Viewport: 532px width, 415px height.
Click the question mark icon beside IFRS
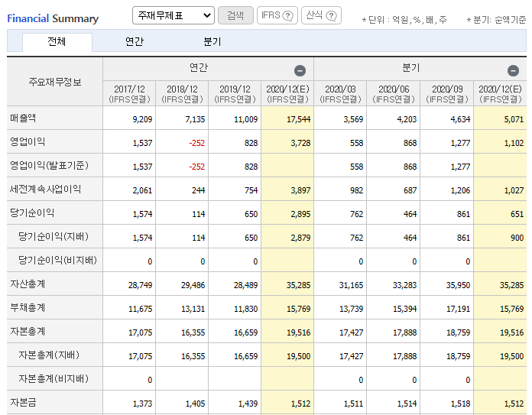287,15
